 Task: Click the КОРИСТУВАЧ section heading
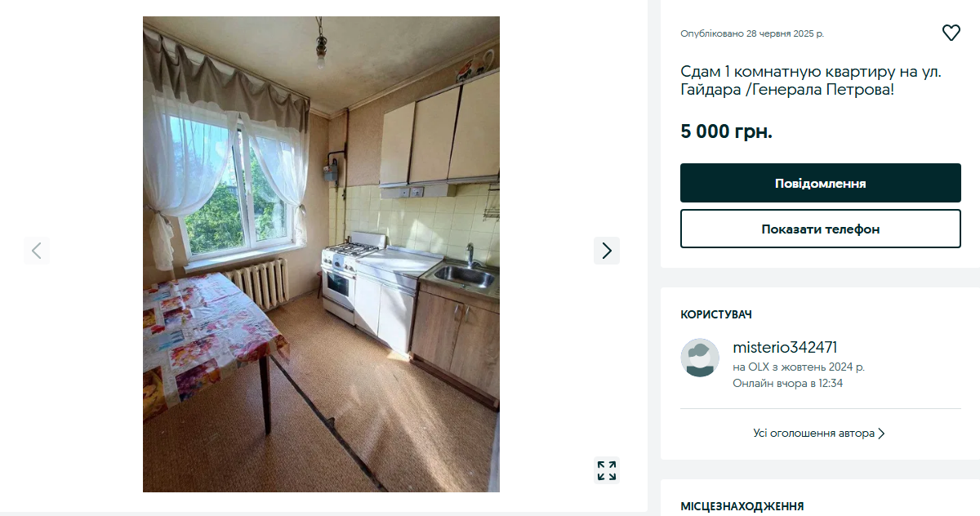pyautogui.click(x=716, y=314)
